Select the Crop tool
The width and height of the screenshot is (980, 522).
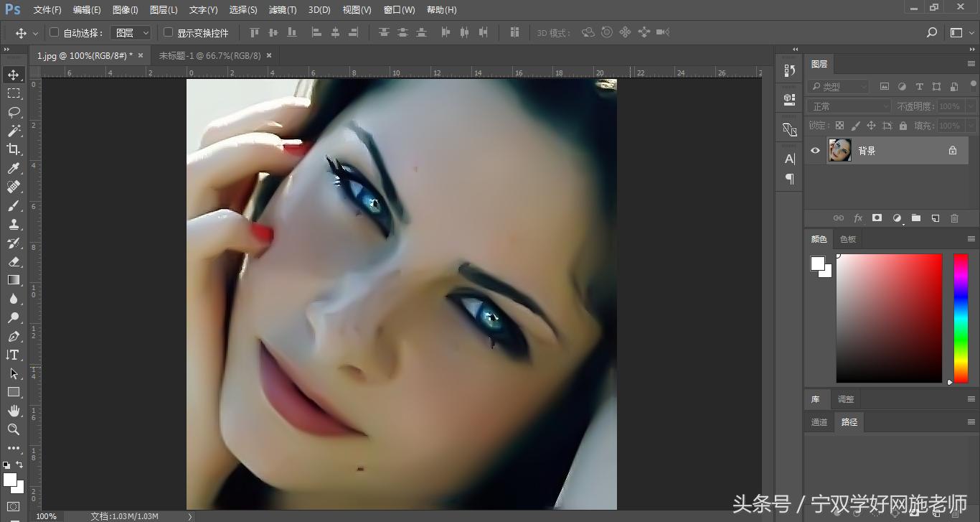14,149
